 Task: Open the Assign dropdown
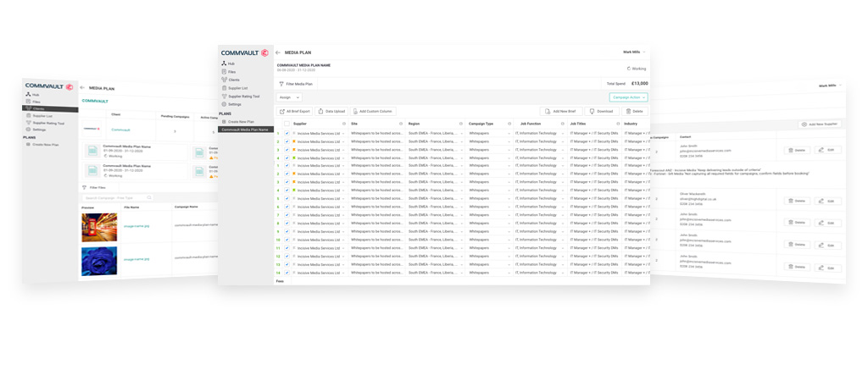[289, 97]
